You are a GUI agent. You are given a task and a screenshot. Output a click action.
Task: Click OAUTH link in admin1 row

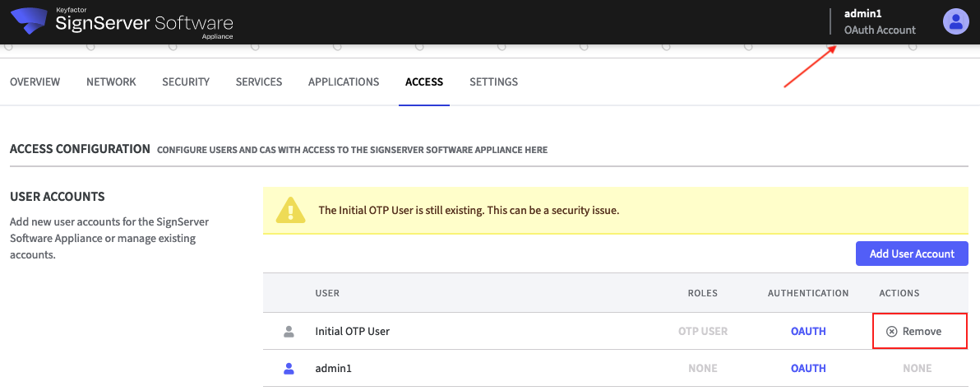click(x=808, y=369)
